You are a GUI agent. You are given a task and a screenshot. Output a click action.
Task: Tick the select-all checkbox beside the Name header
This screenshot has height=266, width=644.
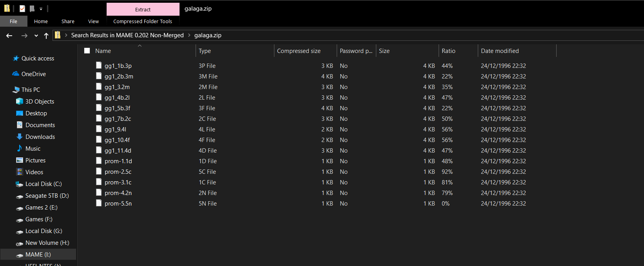pyautogui.click(x=87, y=51)
